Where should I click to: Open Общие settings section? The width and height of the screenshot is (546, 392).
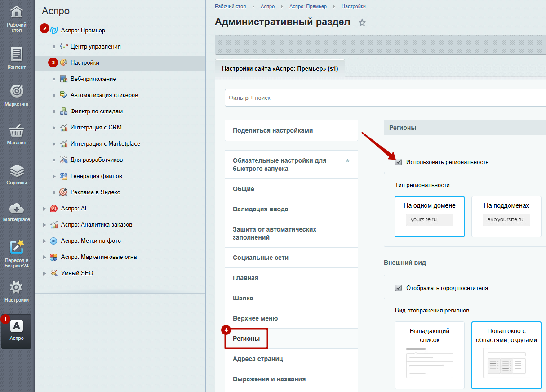pyautogui.click(x=291, y=189)
